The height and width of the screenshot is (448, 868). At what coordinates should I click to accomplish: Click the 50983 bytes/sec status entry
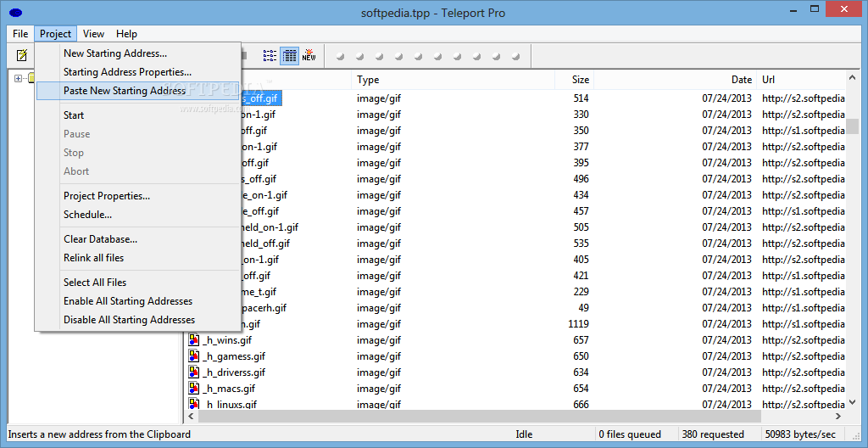click(x=799, y=434)
